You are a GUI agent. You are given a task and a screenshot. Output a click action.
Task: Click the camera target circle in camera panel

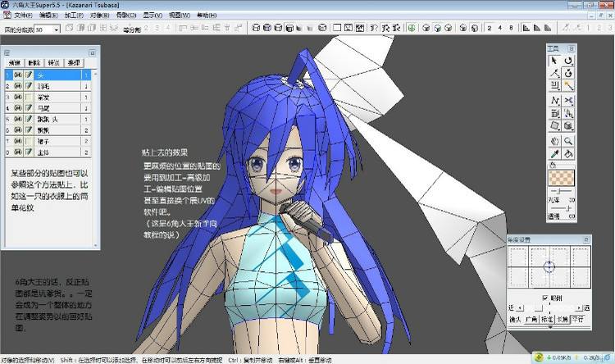pyautogui.click(x=549, y=266)
